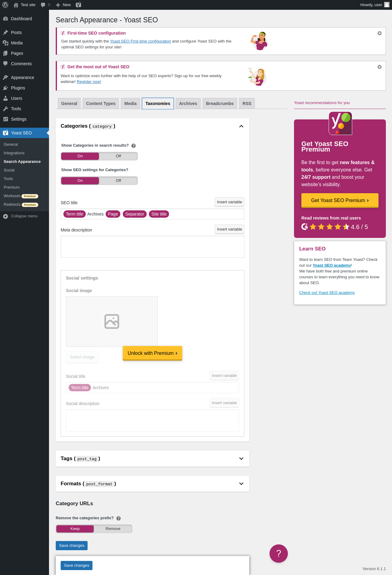Viewport: 392px width, 575px height.
Task: Click the Pages icon in sidebar
Action: point(6,53)
